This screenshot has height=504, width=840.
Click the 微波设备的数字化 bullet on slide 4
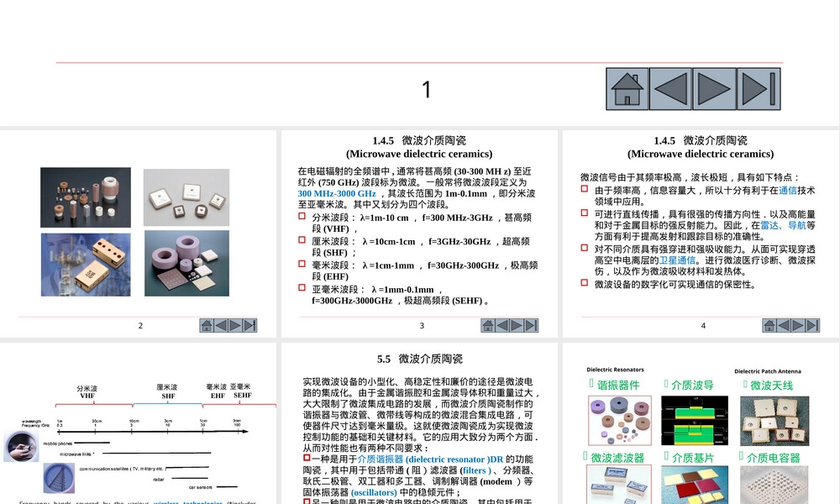pyautogui.click(x=675, y=285)
